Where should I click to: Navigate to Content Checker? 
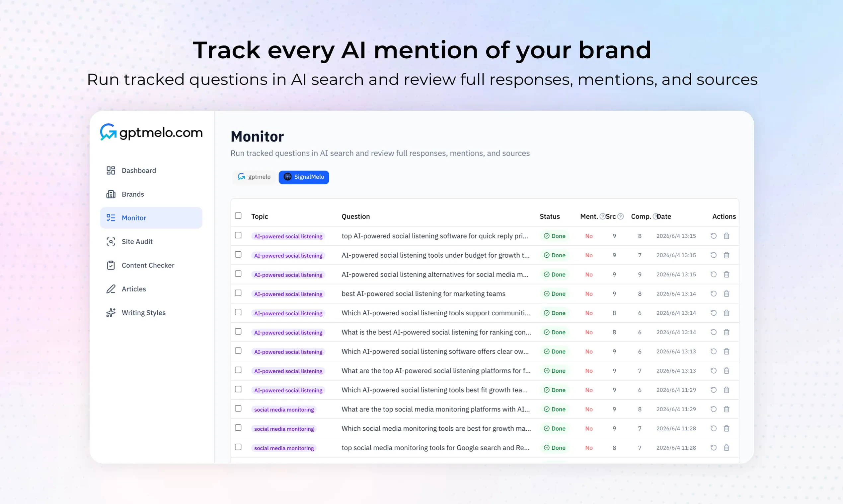151,265
